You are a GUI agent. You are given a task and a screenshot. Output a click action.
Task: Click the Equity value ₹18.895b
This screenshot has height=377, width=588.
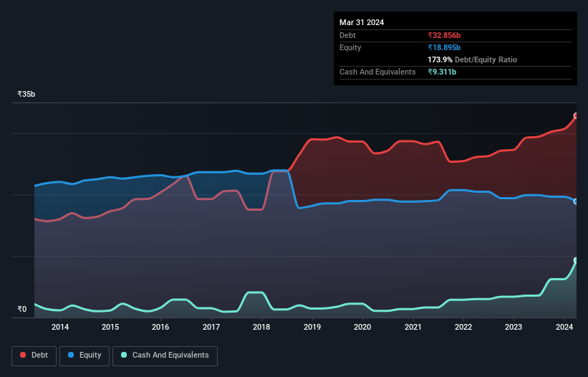coord(444,47)
